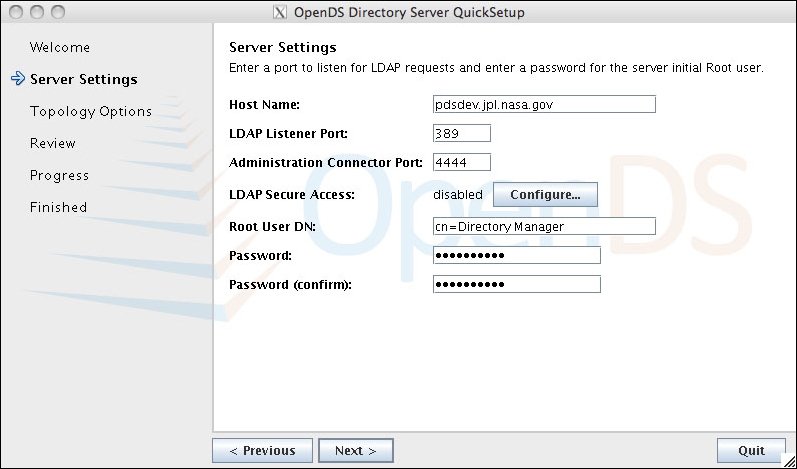Select the Server Settings step
This screenshot has height=469, width=797.
click(84, 79)
